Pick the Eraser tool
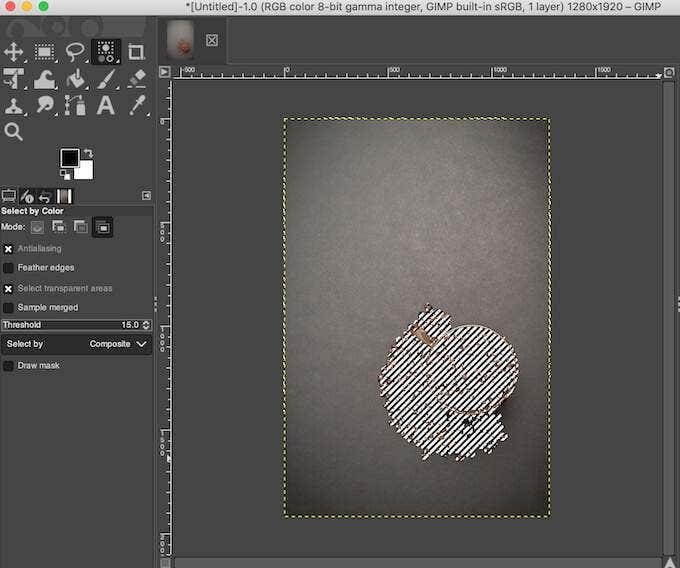The image size is (680, 568). pyautogui.click(x=136, y=78)
